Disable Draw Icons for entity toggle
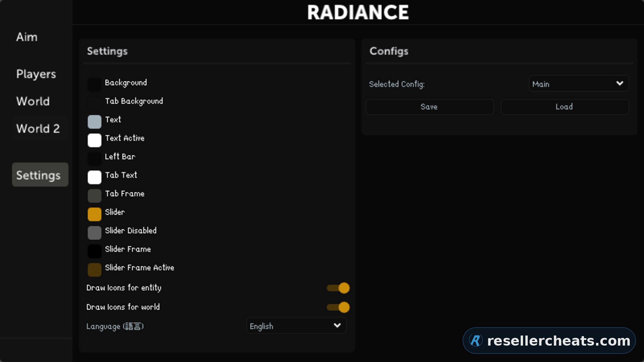The height and width of the screenshot is (362, 644). click(338, 288)
